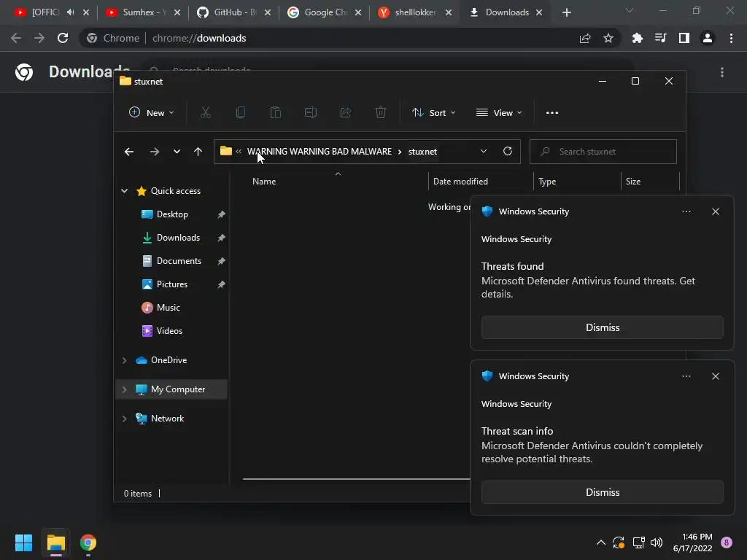Viewport: 747px width, 560px height.
Task: Collapse the Quick access tree
Action: [124, 191]
